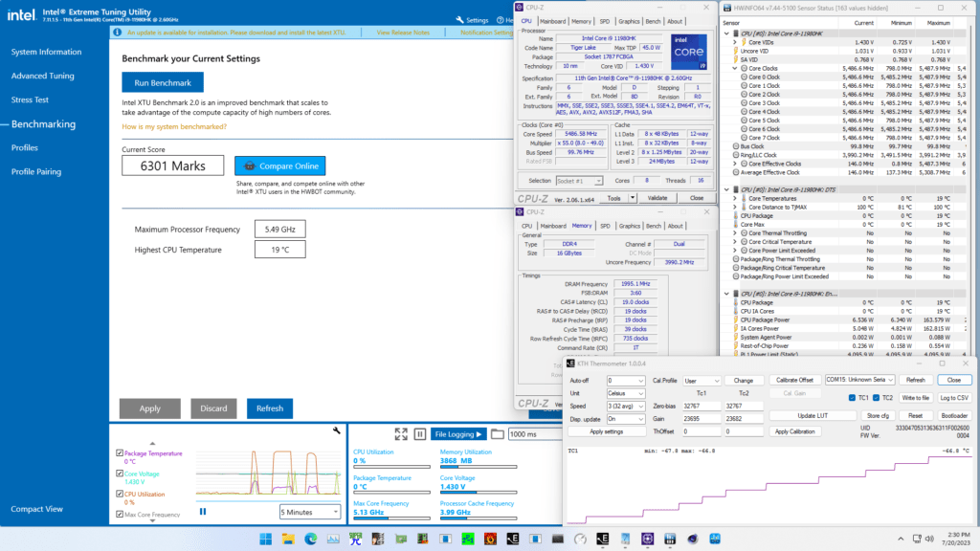Pause XTU monitoring with the square pause icon
Screen dimensions: 980x551
point(420,433)
